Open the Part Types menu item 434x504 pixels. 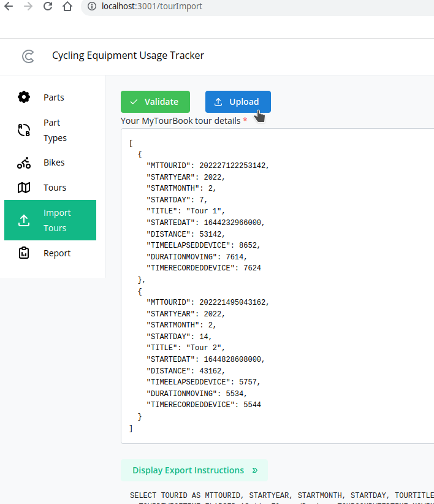point(50,130)
